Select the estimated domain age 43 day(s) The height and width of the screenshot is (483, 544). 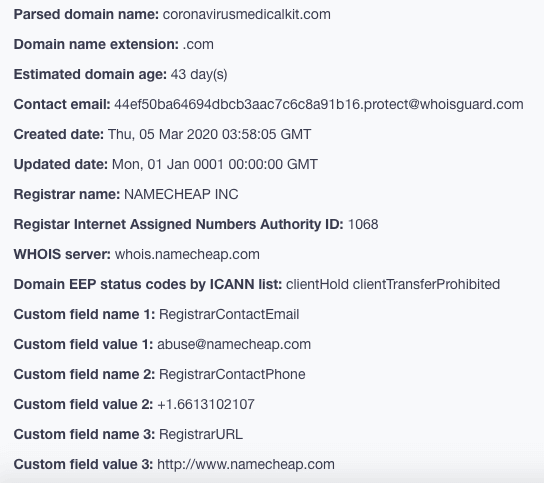199,75
